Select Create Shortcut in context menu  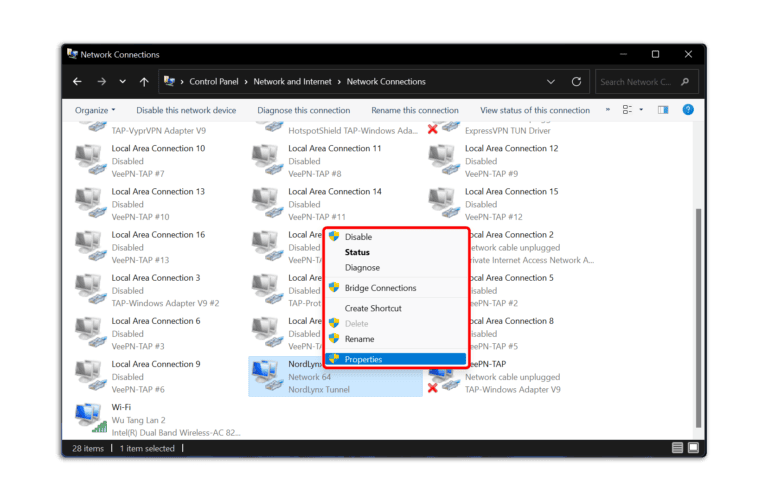point(396,308)
